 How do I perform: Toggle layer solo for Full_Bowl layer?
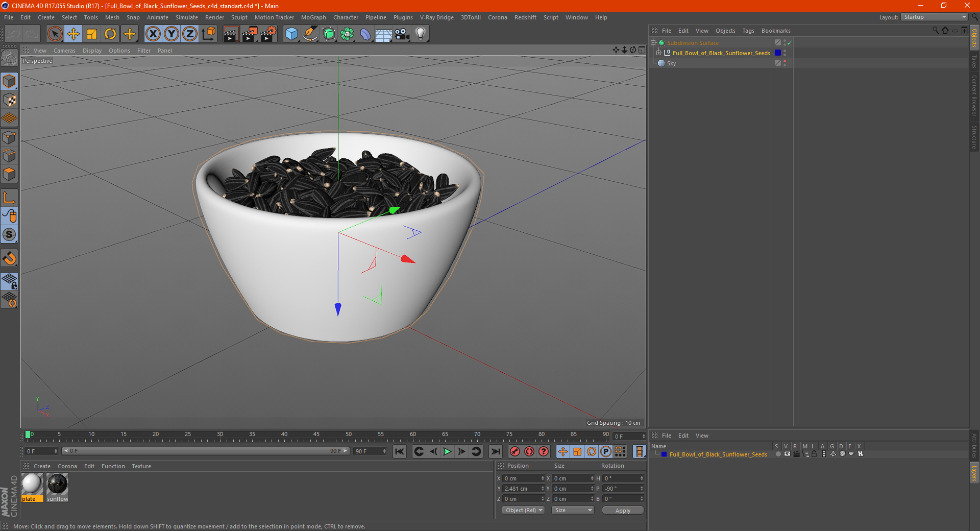778,454
